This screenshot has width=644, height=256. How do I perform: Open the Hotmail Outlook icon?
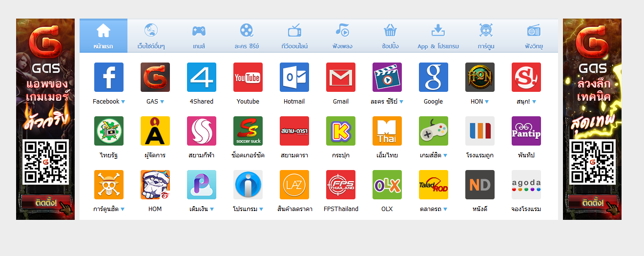pos(294,77)
